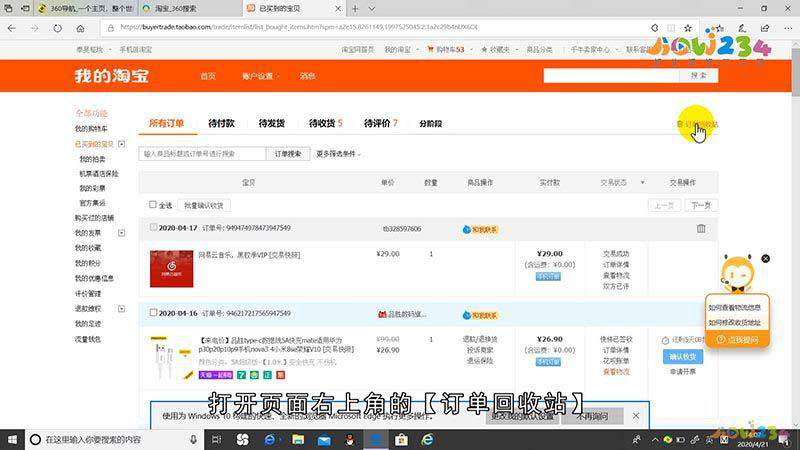800x450 pixels.
Task: Click the 批量确认收货 button
Action: pyautogui.click(x=204, y=206)
